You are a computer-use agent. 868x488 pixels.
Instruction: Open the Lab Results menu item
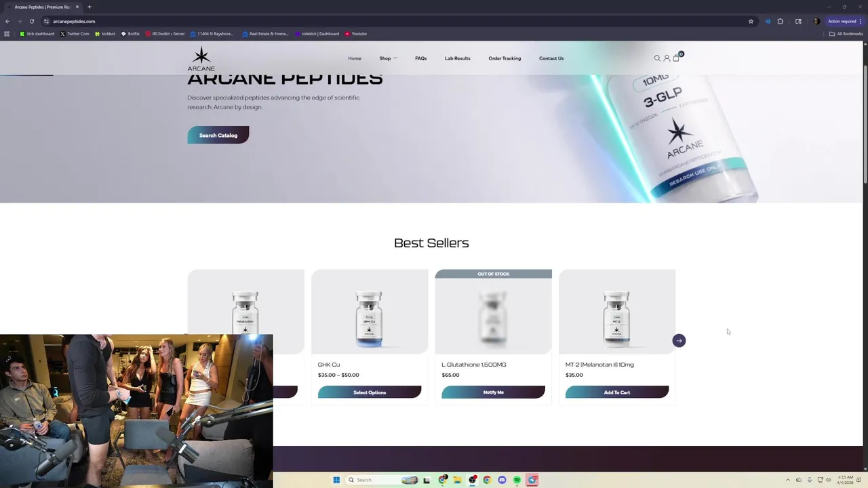458,58
